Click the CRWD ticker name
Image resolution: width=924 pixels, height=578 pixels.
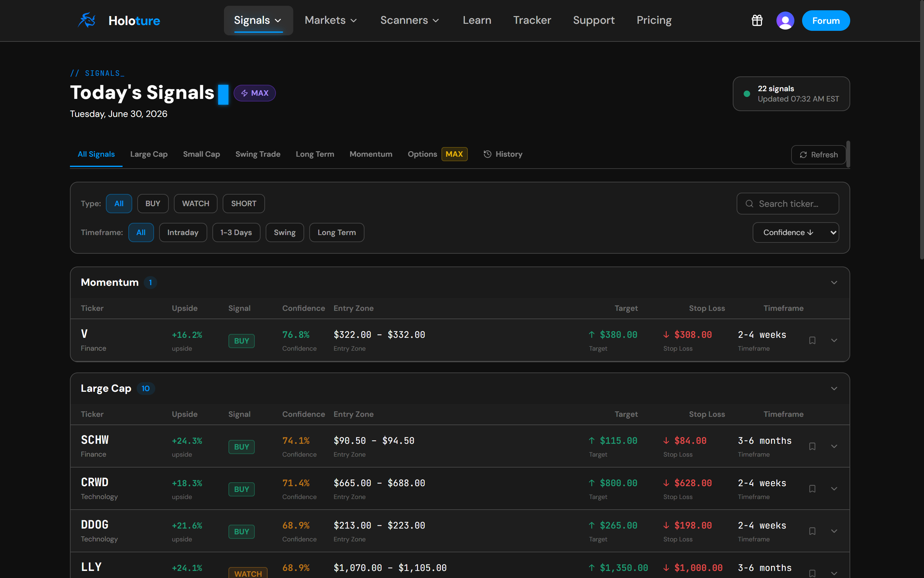click(95, 482)
